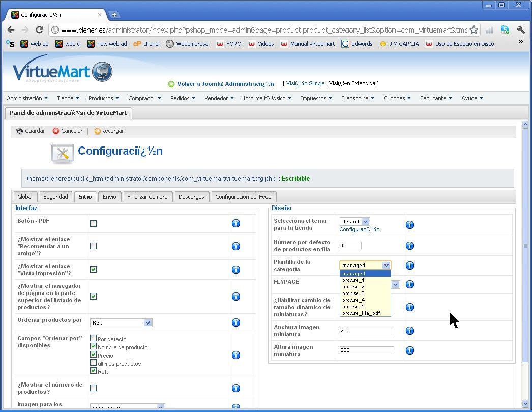Uncheck Nombre de producto sort field
The height and width of the screenshot is (412, 532).
click(93, 346)
